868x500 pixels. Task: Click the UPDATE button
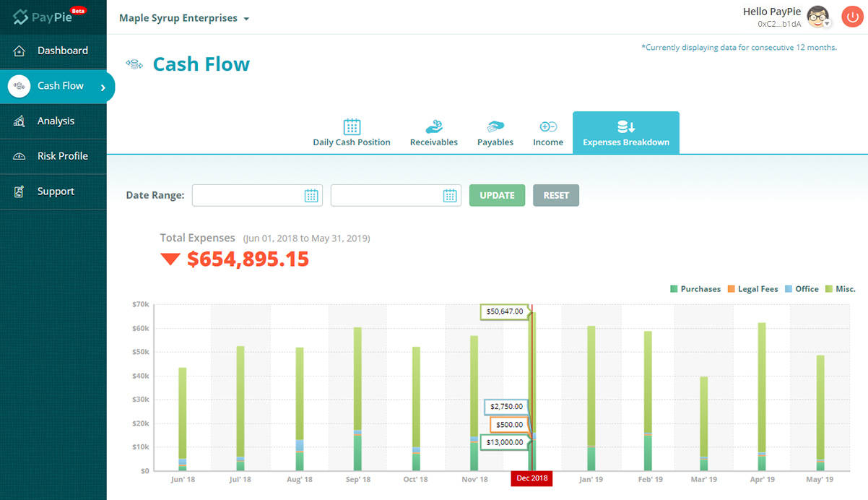pyautogui.click(x=497, y=195)
